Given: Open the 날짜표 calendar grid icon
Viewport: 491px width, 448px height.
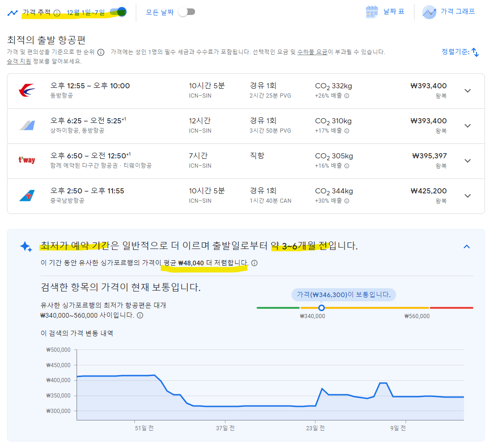Looking at the screenshot, I should coord(372,12).
